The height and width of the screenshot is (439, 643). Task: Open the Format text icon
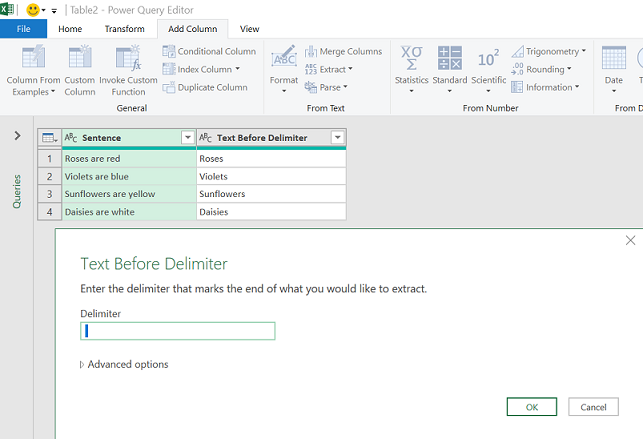pyautogui.click(x=284, y=58)
